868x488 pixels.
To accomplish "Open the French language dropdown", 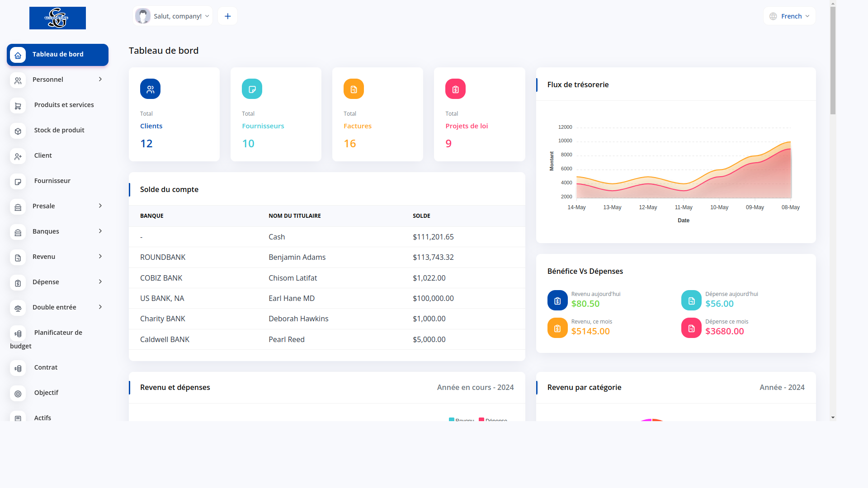I will 789,16.
